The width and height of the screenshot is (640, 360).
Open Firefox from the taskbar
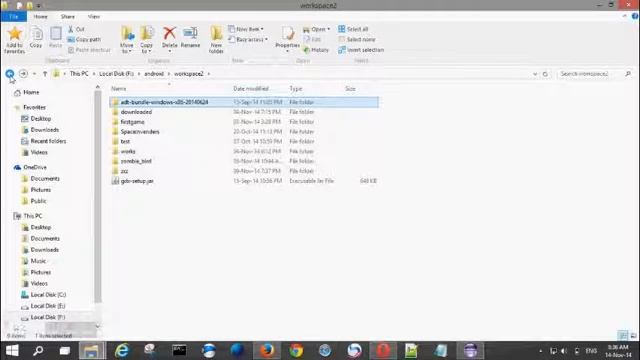[x=267, y=351]
